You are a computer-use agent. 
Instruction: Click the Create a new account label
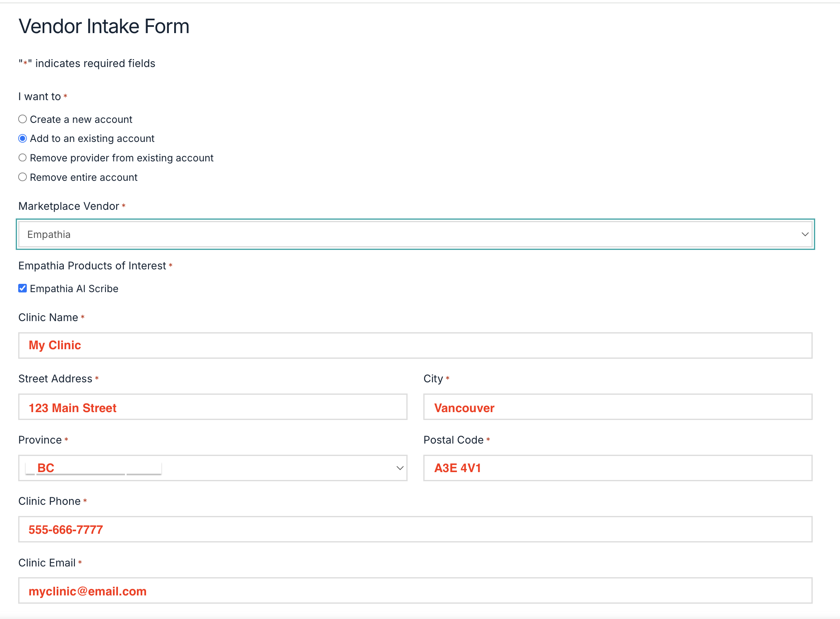coord(81,119)
